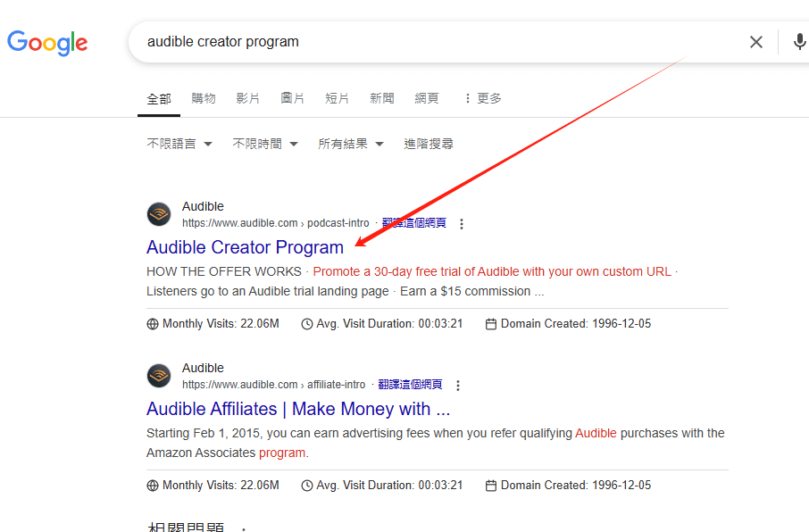This screenshot has width=809, height=532.
Task: Expand the 不限時間 filter dropdown
Action: pos(265,144)
